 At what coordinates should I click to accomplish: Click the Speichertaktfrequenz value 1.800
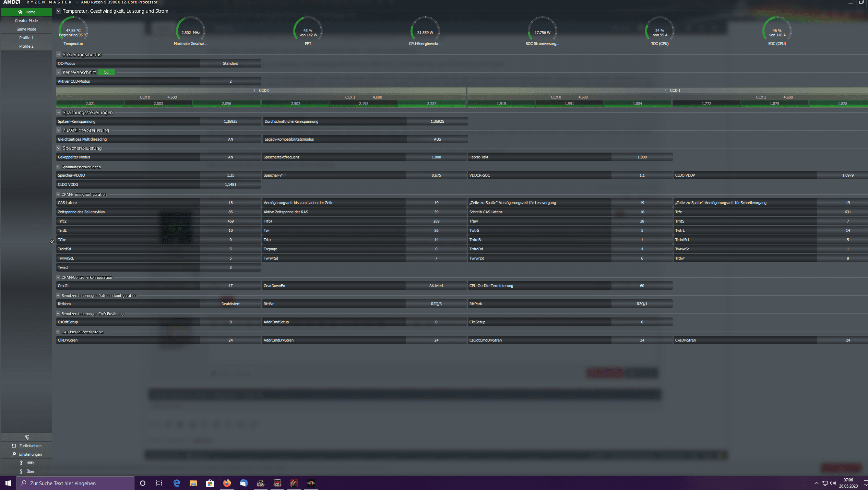(436, 157)
